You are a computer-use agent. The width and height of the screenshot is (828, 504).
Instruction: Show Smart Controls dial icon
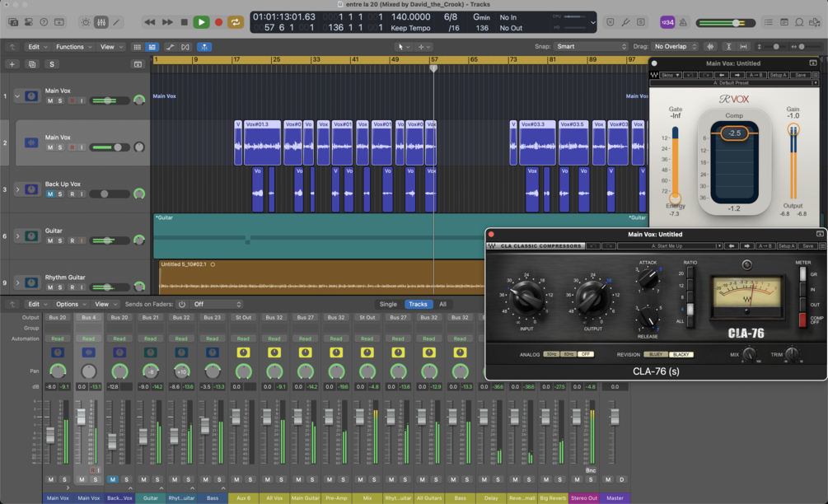pyautogui.click(x=85, y=22)
